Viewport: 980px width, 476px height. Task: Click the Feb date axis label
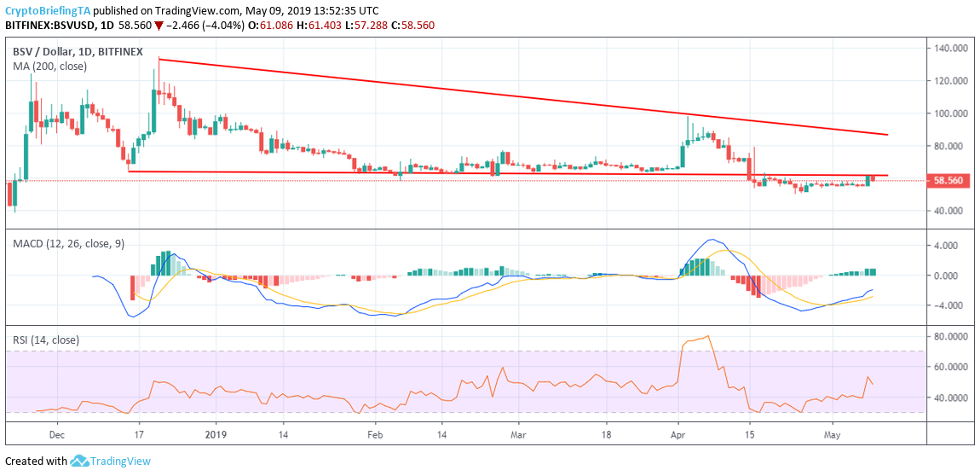coord(374,433)
